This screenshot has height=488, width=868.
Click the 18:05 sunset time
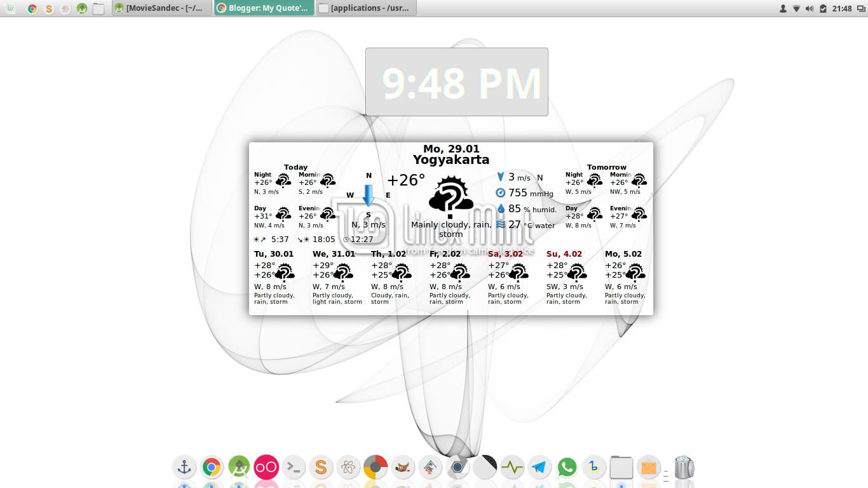(x=323, y=240)
